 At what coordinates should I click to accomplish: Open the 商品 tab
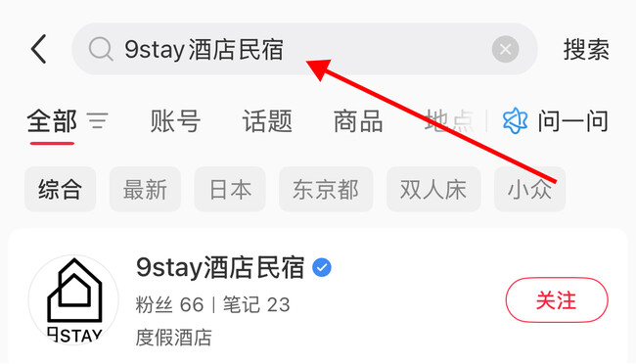[x=358, y=121]
